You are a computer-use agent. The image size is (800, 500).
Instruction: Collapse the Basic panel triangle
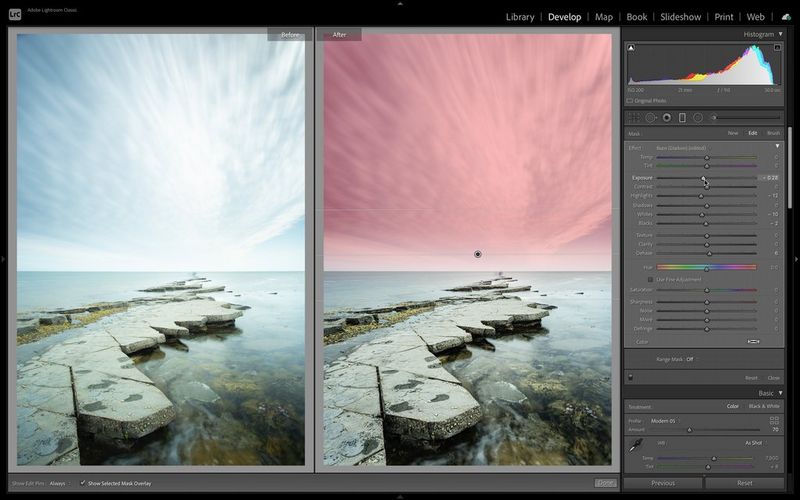tap(778, 393)
